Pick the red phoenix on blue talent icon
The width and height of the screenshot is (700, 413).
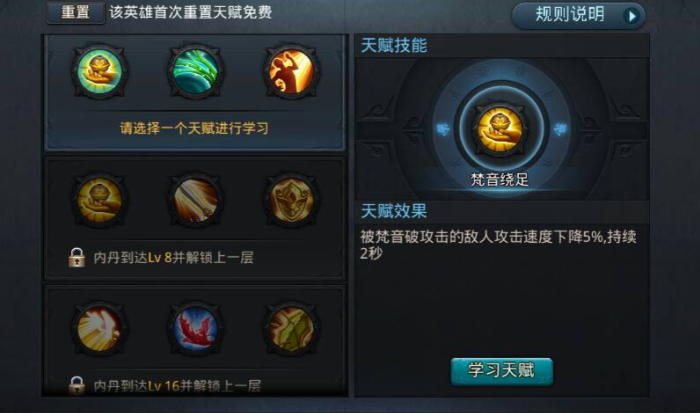[x=196, y=329]
